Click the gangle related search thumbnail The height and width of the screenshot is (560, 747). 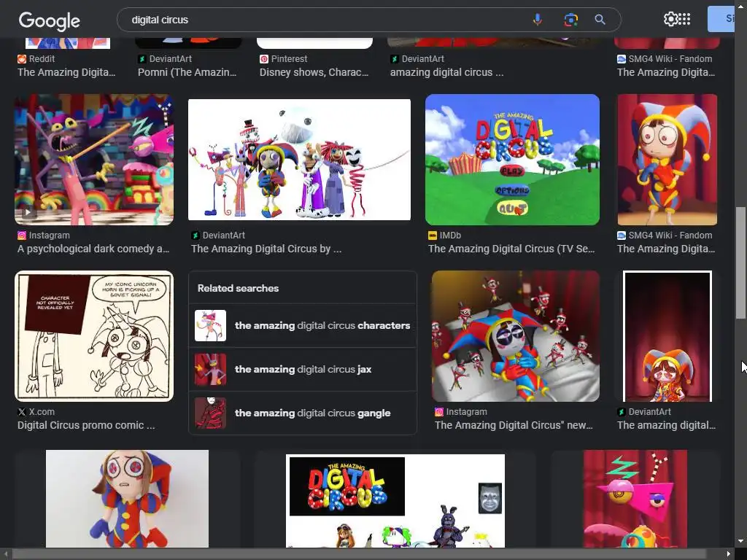(x=210, y=413)
